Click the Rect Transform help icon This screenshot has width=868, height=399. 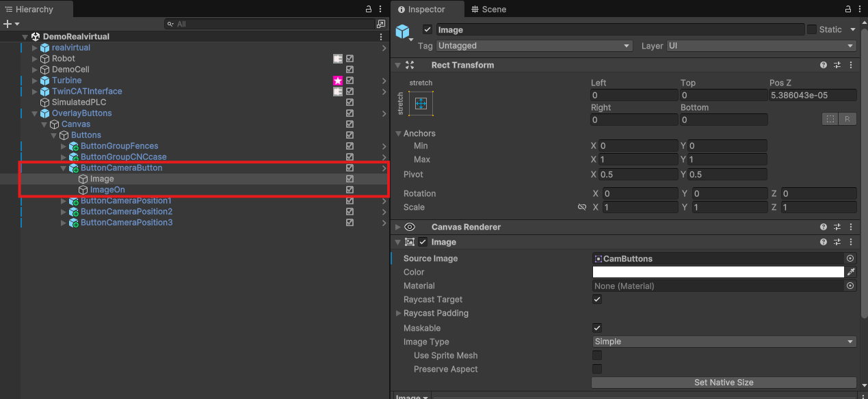pos(824,66)
